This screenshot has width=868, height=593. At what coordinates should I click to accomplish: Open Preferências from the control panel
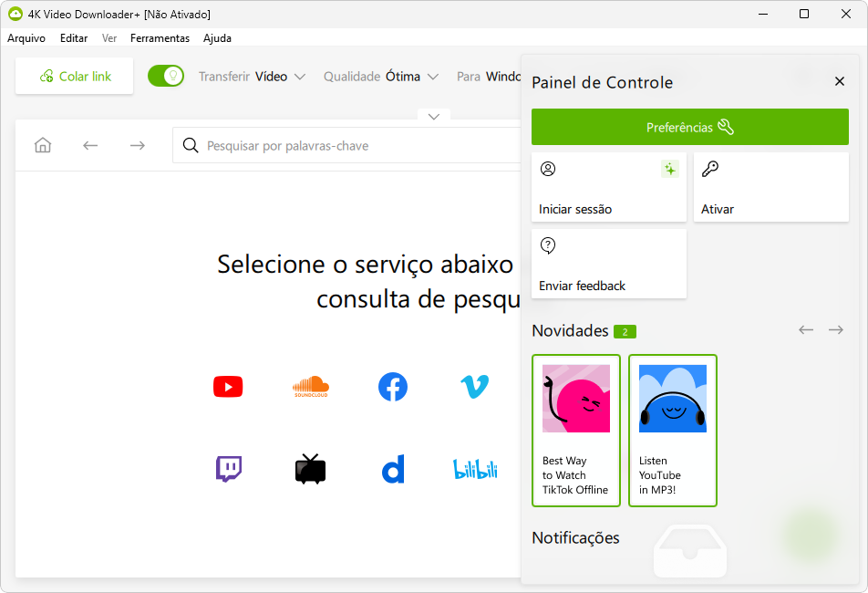pos(689,127)
